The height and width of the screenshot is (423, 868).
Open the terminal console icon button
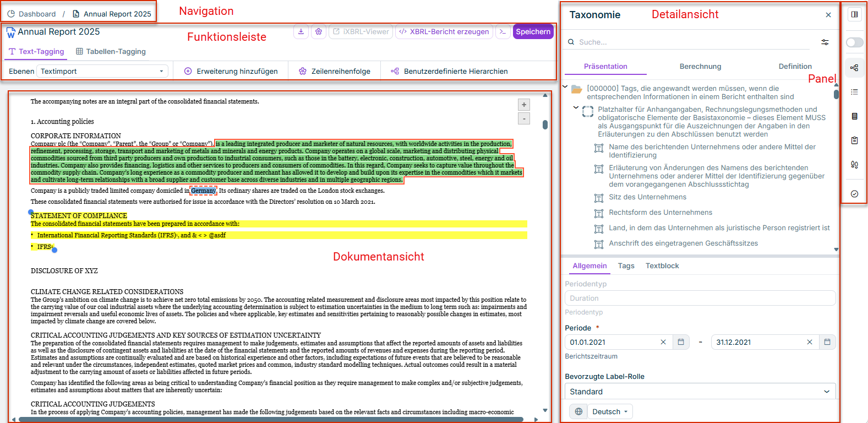(503, 32)
